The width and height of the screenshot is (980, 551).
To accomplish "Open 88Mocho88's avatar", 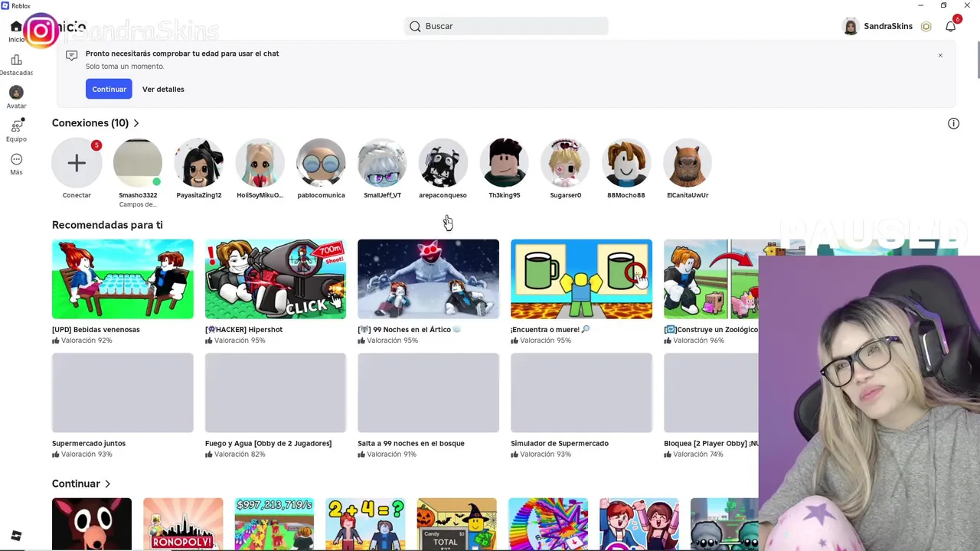I will tap(626, 162).
